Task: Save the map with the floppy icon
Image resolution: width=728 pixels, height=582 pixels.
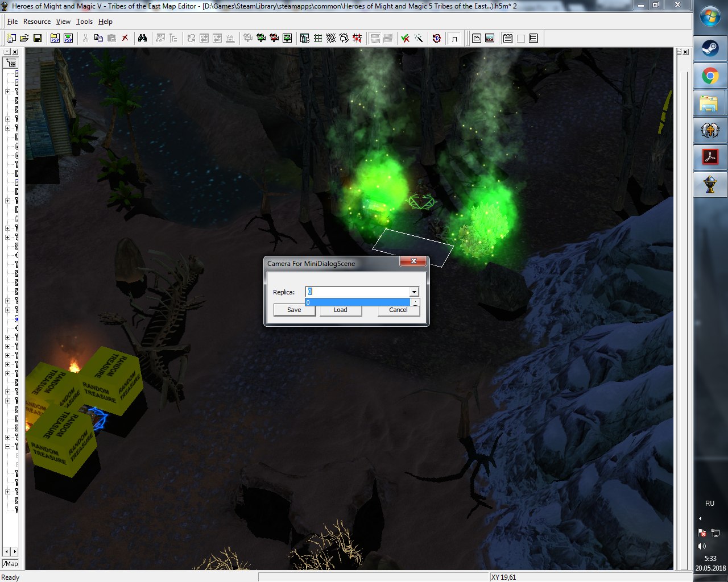Action: coord(38,38)
